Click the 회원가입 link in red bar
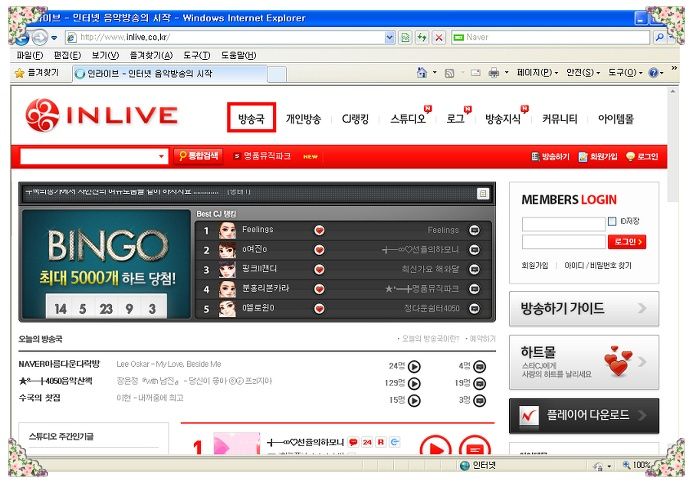Screen dimensions: 693x483 598,156
